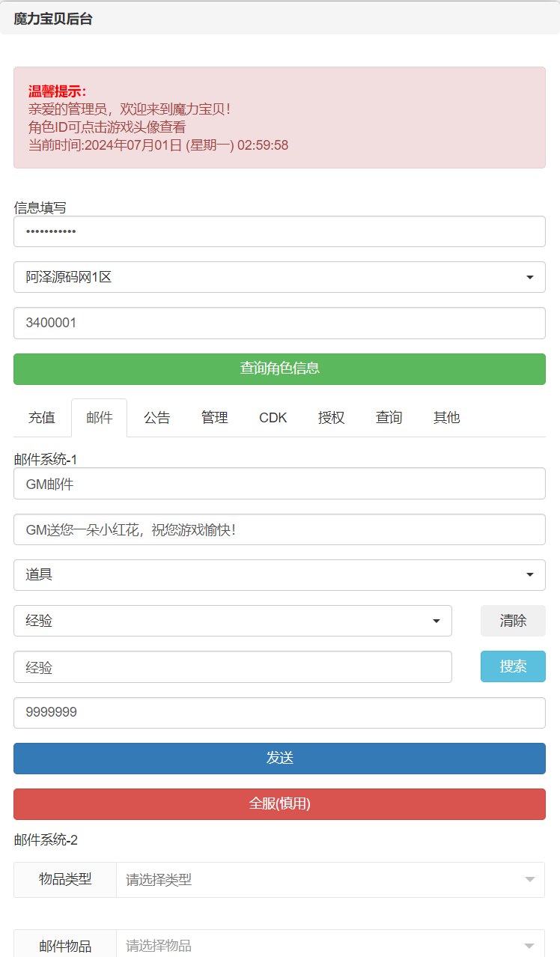560x957 pixels.
Task: Open the 其他 tab
Action: [x=447, y=418]
